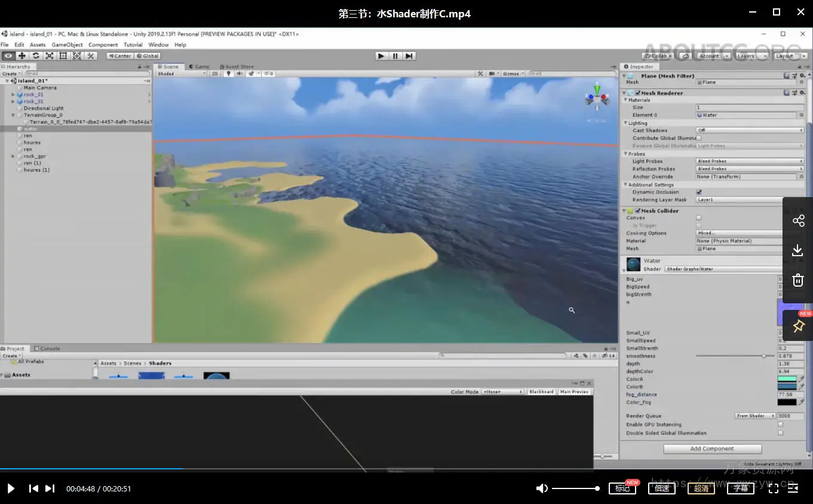Mute the video player volume icon
813x504 pixels.
click(542, 488)
